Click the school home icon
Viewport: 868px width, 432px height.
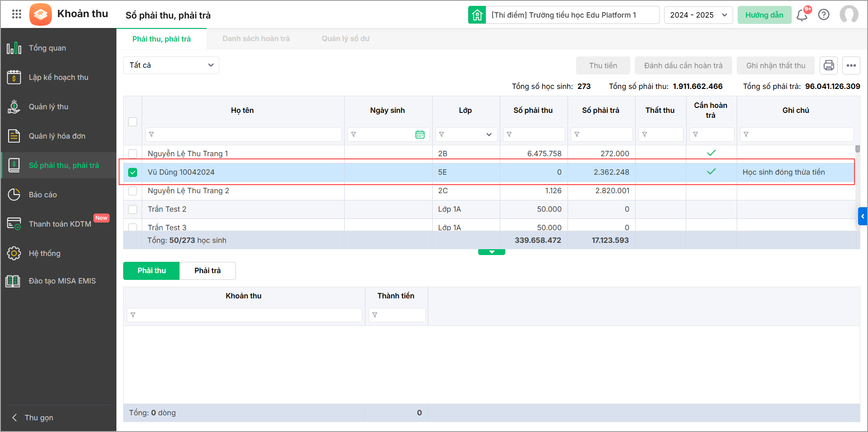click(477, 15)
